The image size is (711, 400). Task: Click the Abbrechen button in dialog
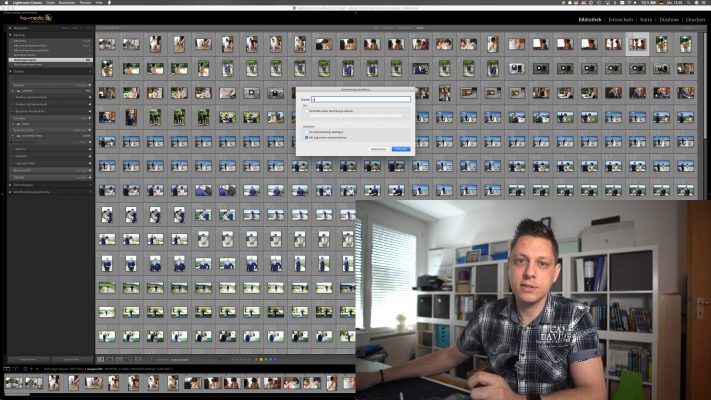click(378, 148)
